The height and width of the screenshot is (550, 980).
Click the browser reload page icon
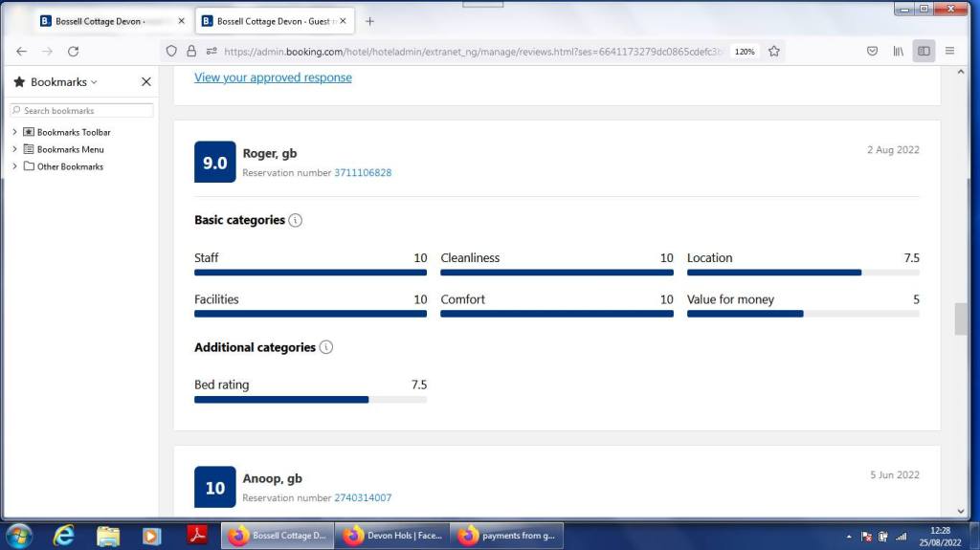pyautogui.click(x=74, y=52)
